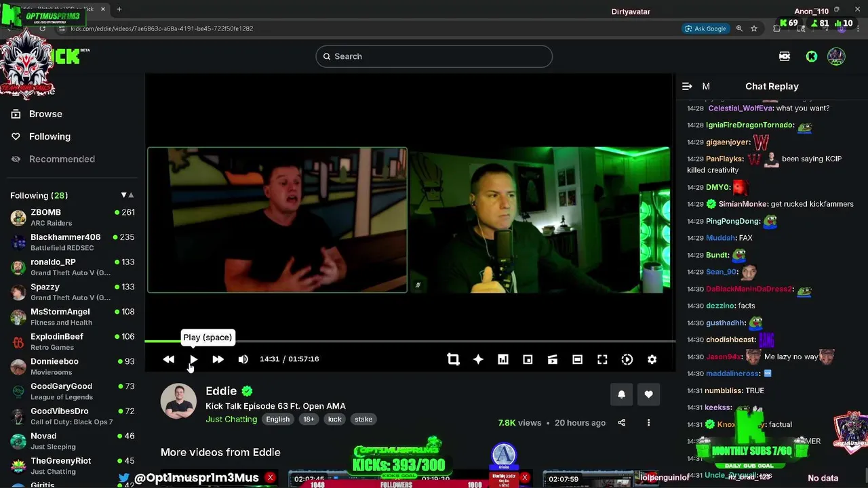
Task: Click the notification bell for Eddie
Action: (x=621, y=394)
